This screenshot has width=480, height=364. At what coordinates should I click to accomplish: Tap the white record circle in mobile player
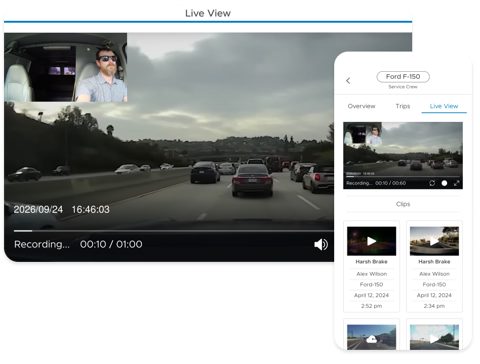coord(444,183)
